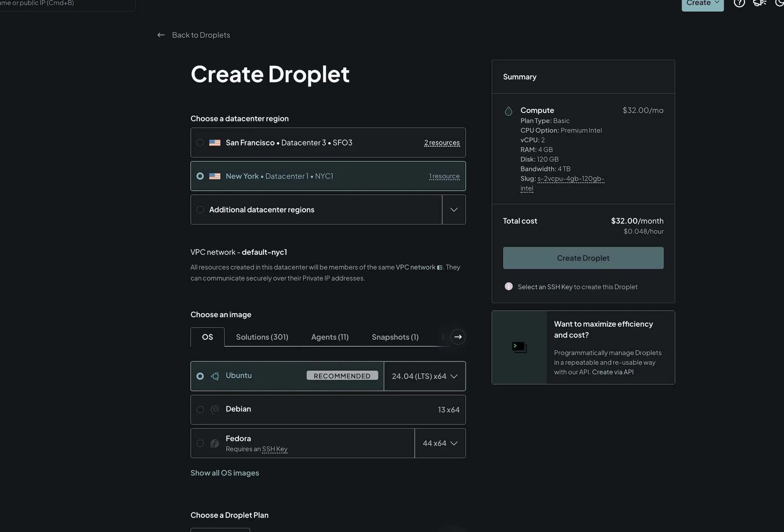Screen dimensions: 784x532
Task: Switch to the Agents (11) tab
Action: pos(330,337)
